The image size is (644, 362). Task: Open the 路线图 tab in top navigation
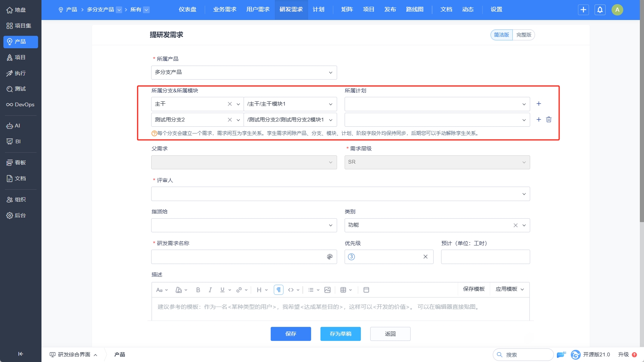[415, 9]
